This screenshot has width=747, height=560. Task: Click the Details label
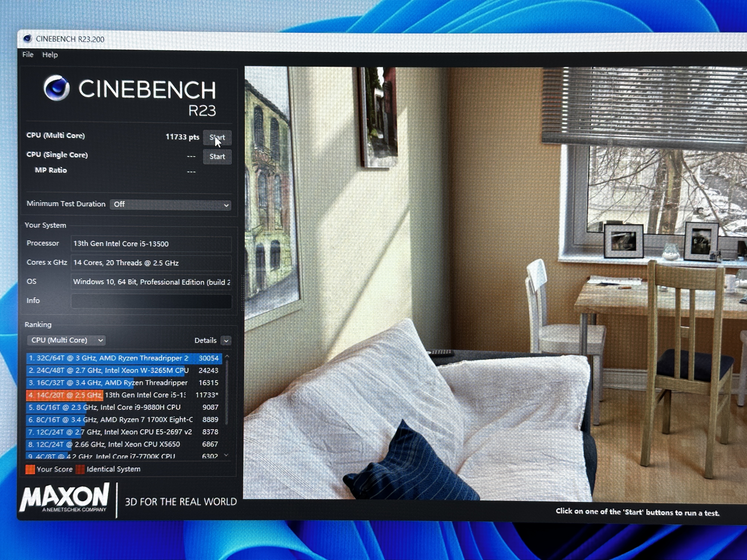click(x=205, y=341)
